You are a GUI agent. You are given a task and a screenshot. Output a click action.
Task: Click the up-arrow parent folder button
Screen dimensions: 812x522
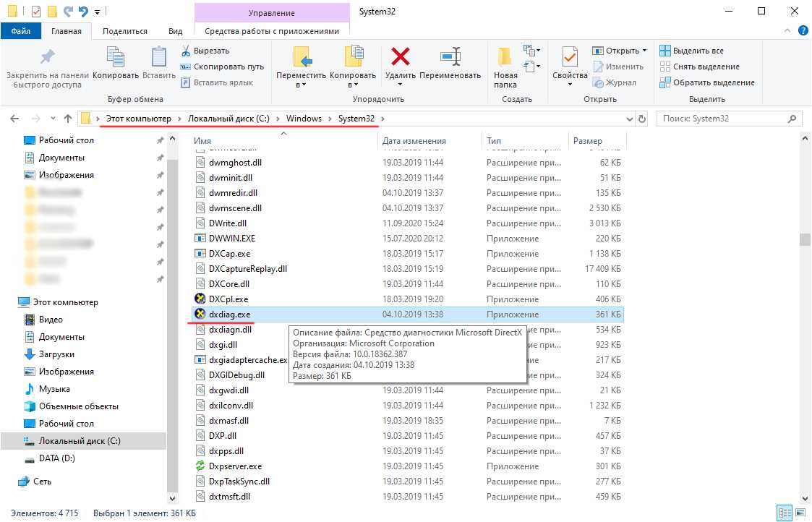(x=68, y=119)
